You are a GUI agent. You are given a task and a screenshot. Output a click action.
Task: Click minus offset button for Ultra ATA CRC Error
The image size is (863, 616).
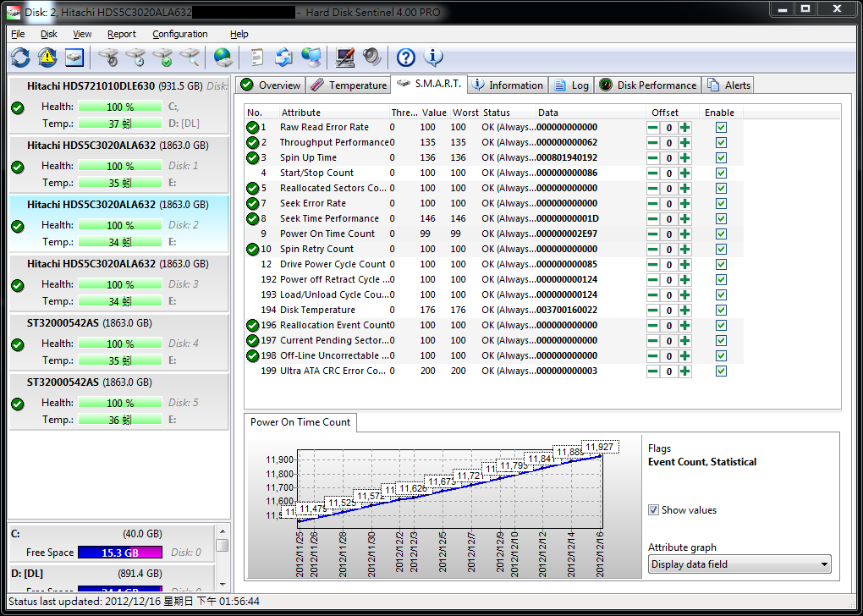653,371
